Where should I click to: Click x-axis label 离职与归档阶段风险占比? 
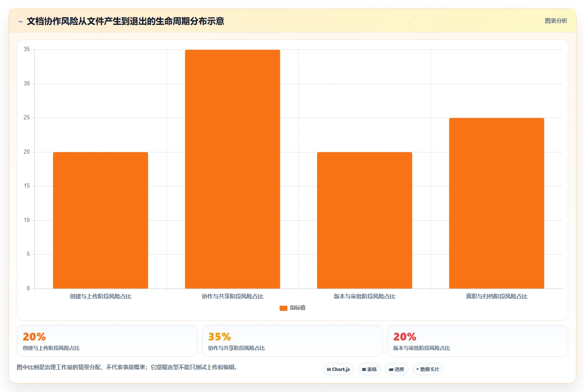[497, 296]
